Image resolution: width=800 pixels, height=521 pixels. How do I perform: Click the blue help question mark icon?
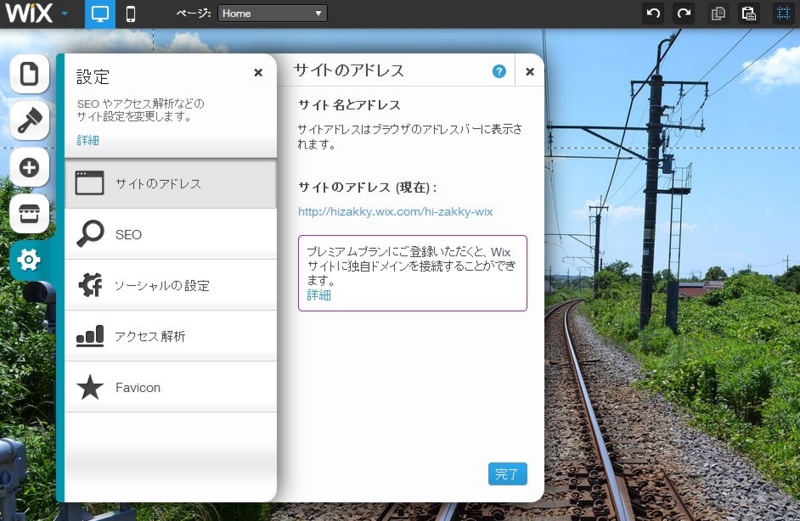[x=499, y=71]
